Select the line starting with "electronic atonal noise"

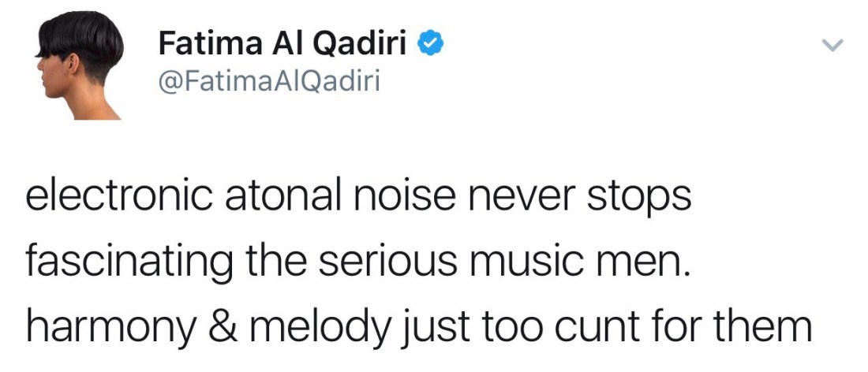pos(359,197)
